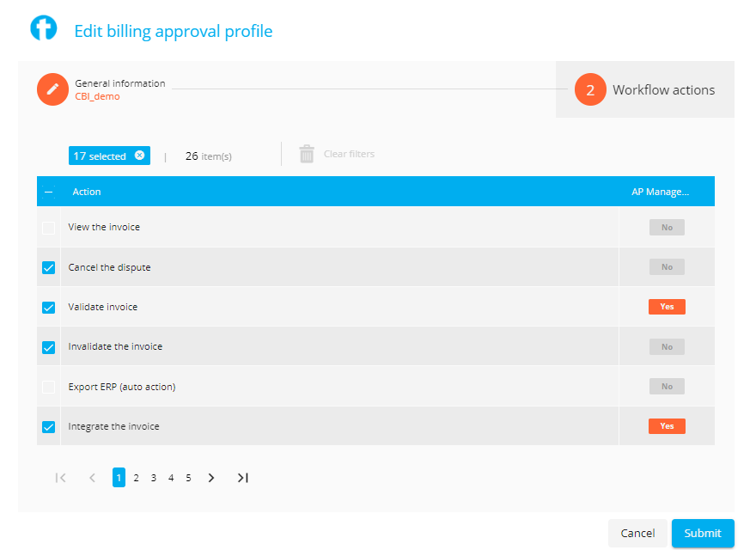Click the blue logo icon beside the title

point(44,28)
